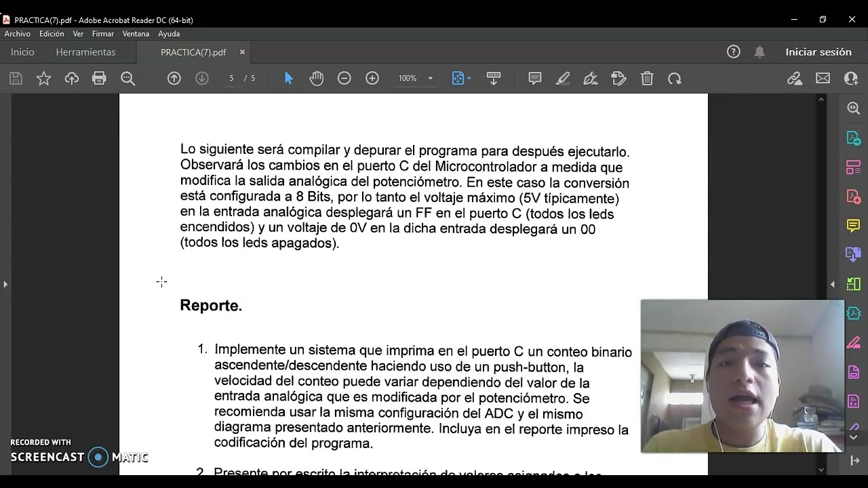Open the find text magnifier icon
The width and height of the screenshot is (868, 488).
[x=127, y=79]
